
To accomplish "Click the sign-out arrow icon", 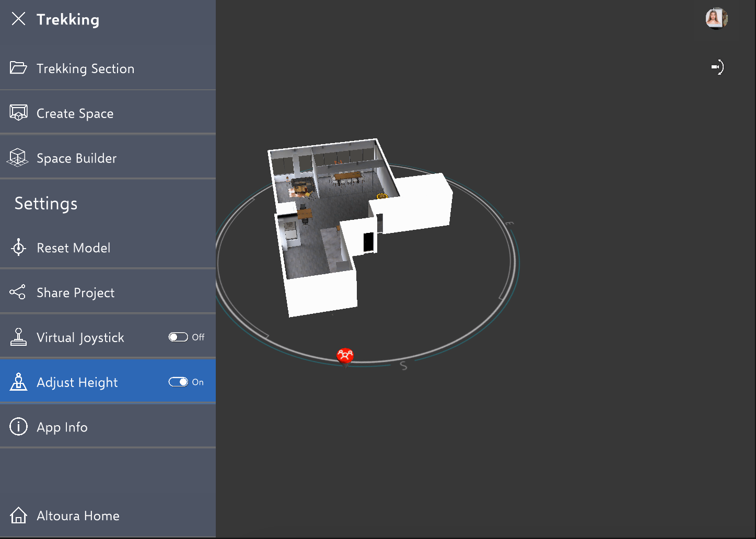I will point(718,67).
